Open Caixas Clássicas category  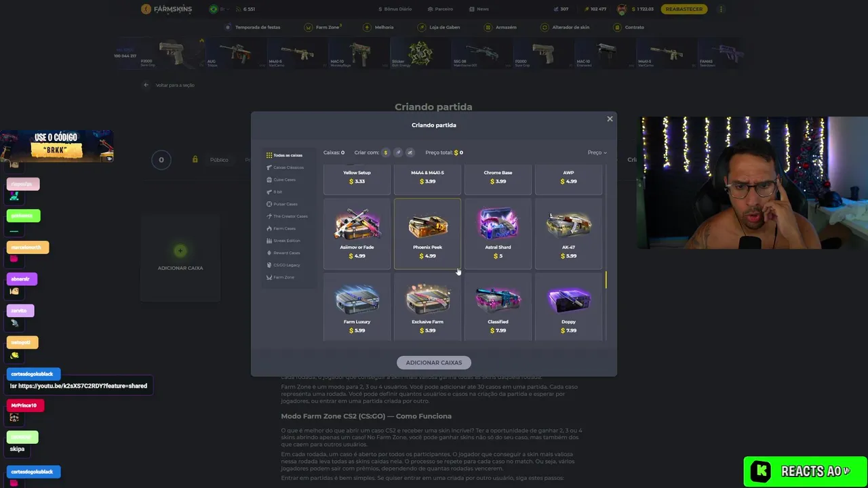point(285,167)
